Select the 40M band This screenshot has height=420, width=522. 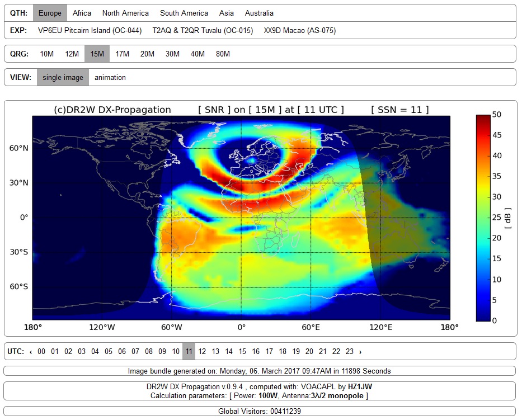(197, 54)
